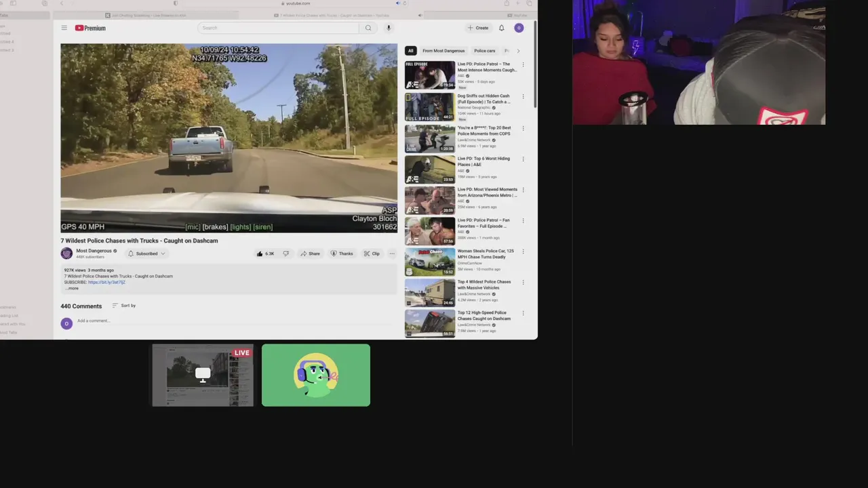Select the All filter chip
Image resolution: width=868 pixels, height=488 pixels.
click(x=410, y=51)
